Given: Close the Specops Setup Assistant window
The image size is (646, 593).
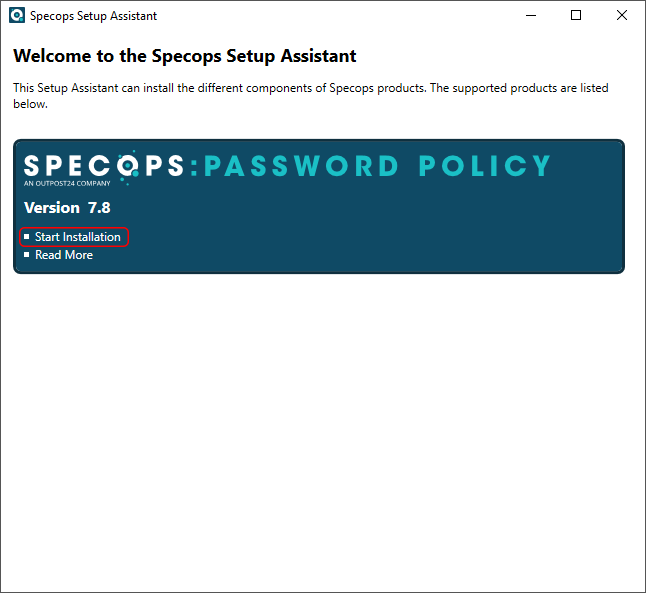Looking at the screenshot, I should tap(622, 16).
